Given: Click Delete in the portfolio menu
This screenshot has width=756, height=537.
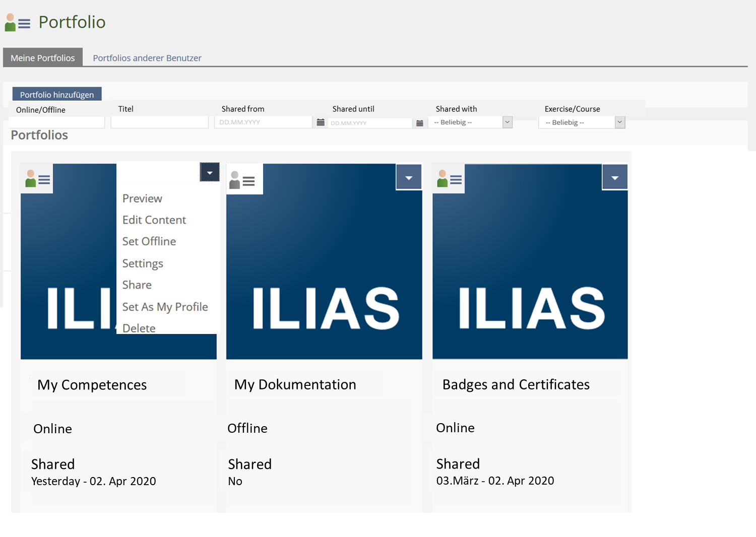Looking at the screenshot, I should point(139,328).
